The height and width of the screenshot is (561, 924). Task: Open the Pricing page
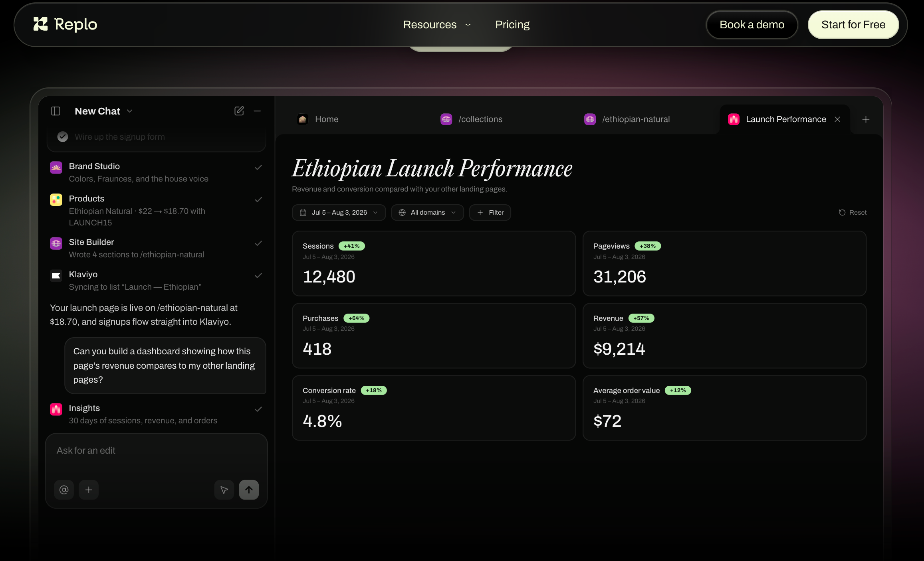[x=512, y=25]
